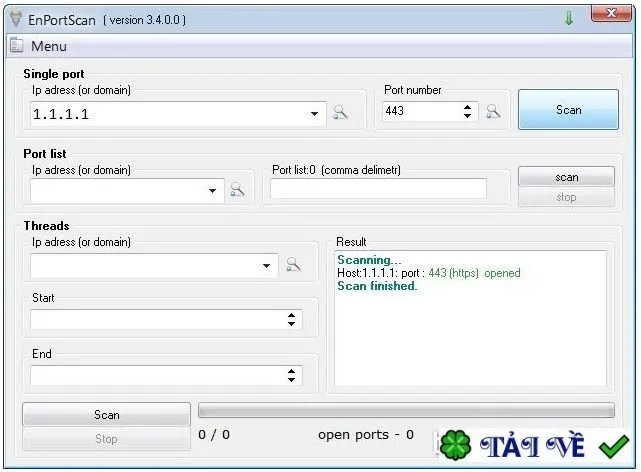This screenshot has width=641, height=472.
Task: Increase the Port number with up arrow
Action: point(467,107)
